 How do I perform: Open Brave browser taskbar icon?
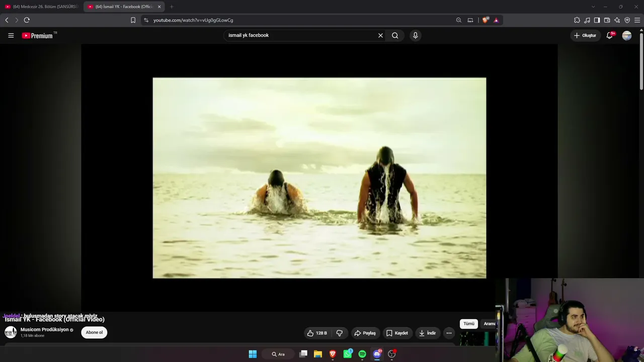point(333,354)
